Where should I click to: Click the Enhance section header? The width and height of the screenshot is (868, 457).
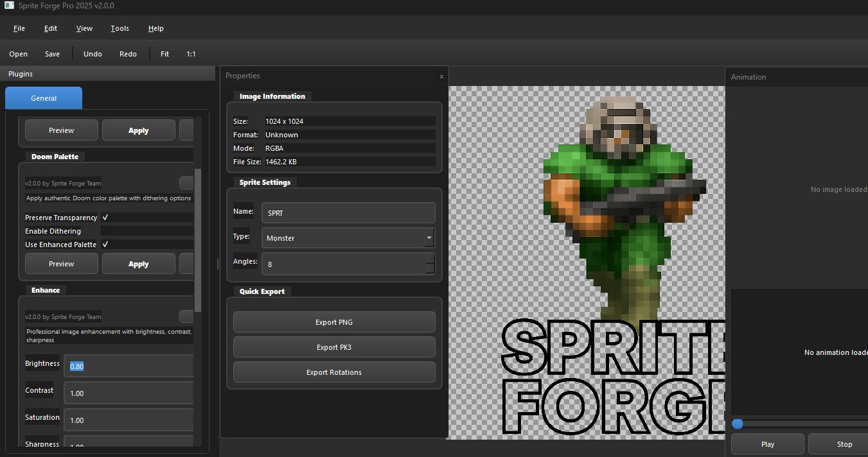[x=46, y=290]
